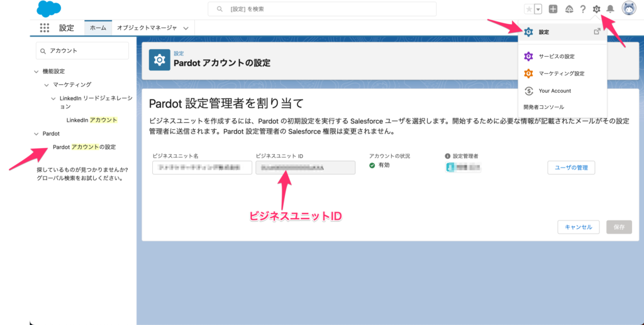
Task: Open the favorites list dropdown arrow
Action: [x=538, y=9]
